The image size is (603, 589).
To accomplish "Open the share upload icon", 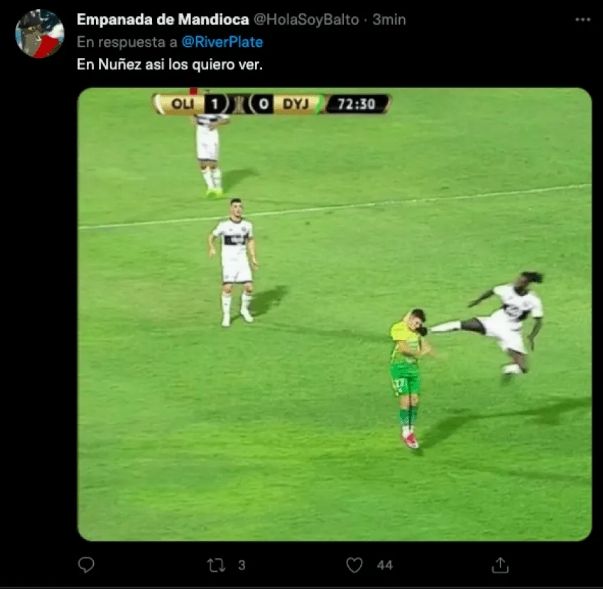I will pyautogui.click(x=500, y=565).
